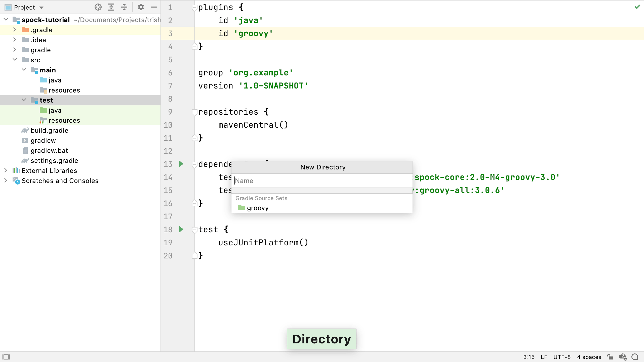
Task: Expand the .gradle folder
Action: tap(14, 29)
